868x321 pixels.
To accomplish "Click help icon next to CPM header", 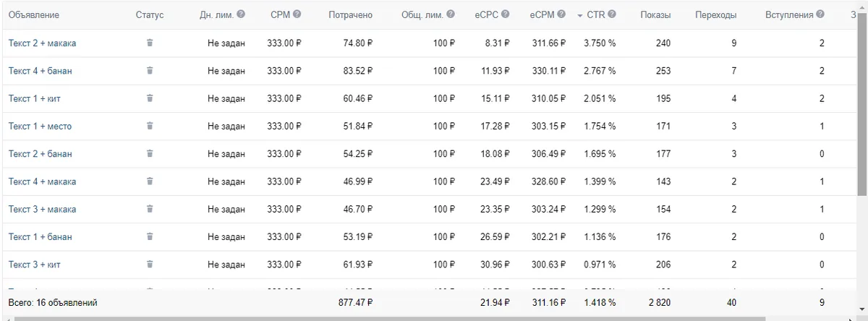I will click(297, 14).
